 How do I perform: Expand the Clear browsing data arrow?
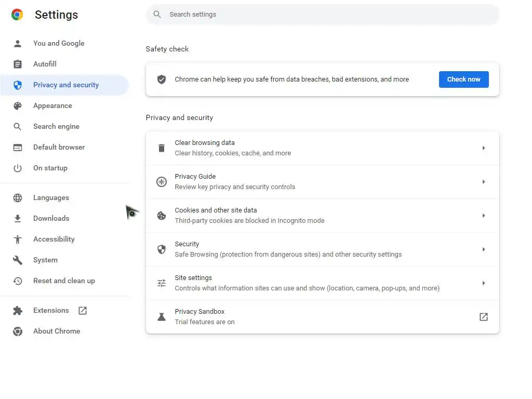pyautogui.click(x=484, y=148)
